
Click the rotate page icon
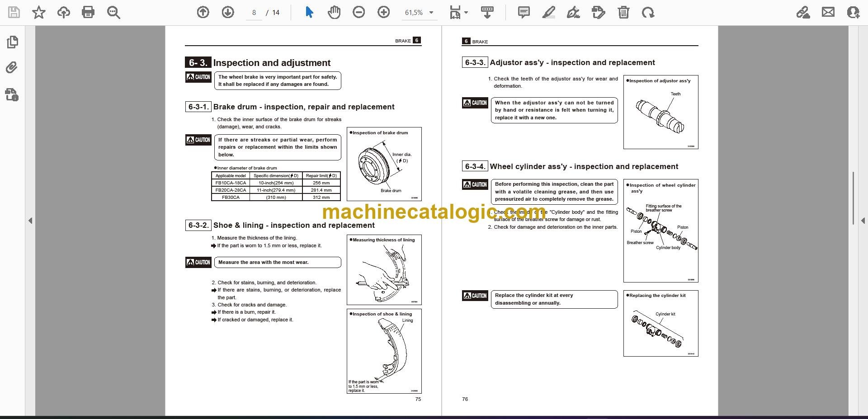coord(648,12)
